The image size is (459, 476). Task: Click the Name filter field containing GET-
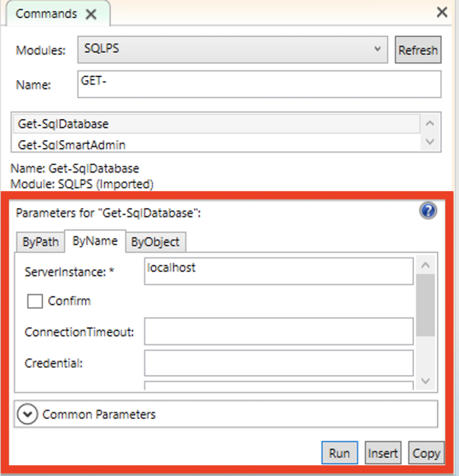point(259,84)
